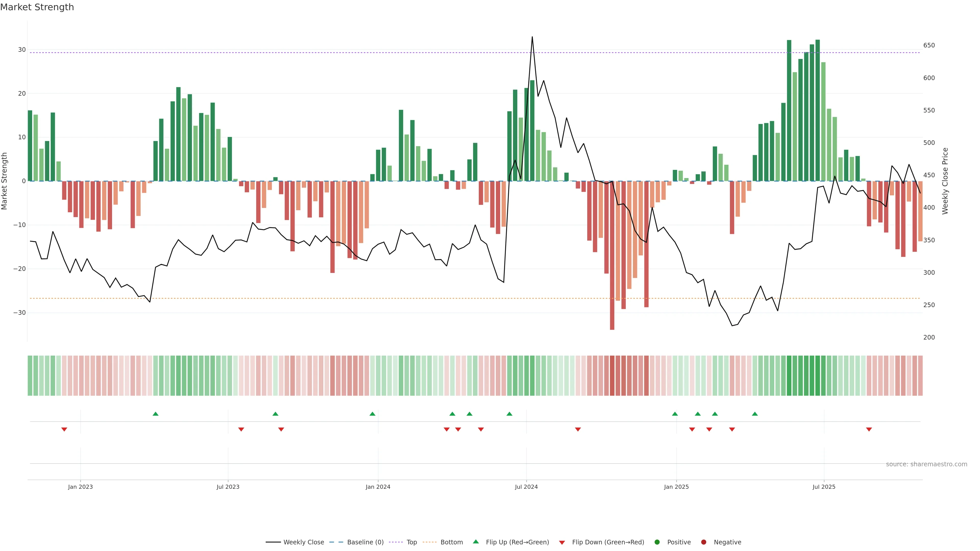Click the leftmost green flip-up triangle marker
Viewport: 980px width, 551px height.
pyautogui.click(x=155, y=414)
